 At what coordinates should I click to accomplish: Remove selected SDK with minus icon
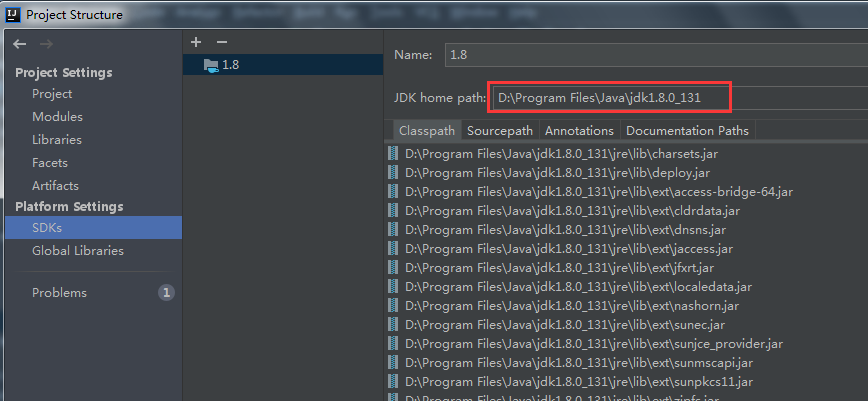coord(222,42)
